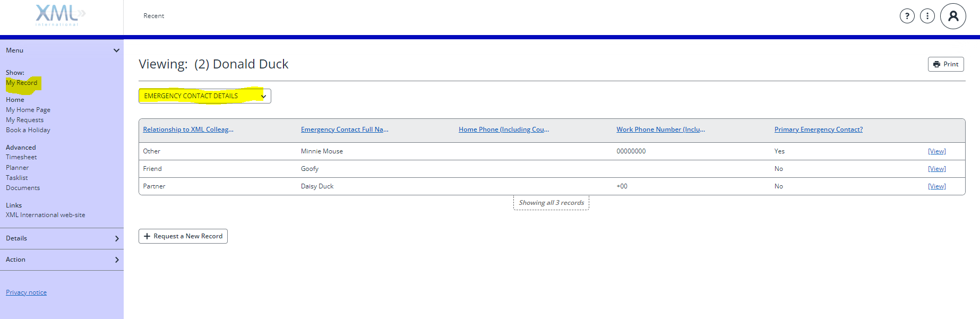Open My Requests
This screenshot has width=980, height=319.
(25, 120)
